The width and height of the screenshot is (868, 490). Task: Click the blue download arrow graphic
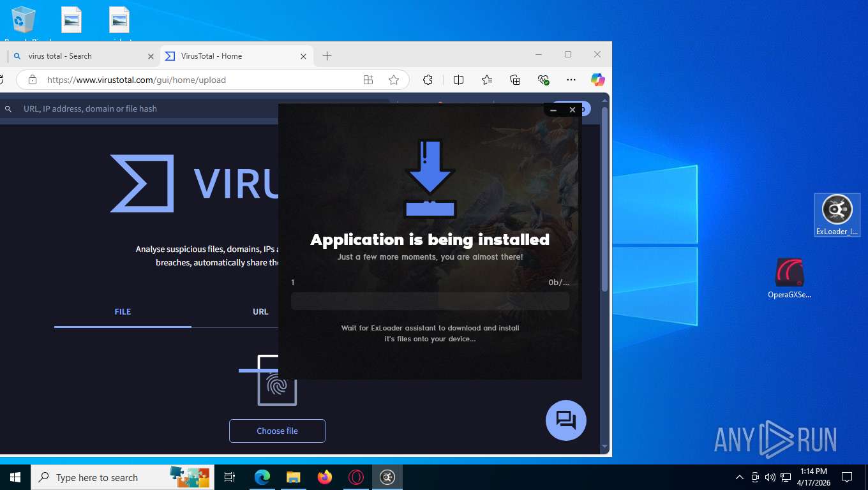430,179
